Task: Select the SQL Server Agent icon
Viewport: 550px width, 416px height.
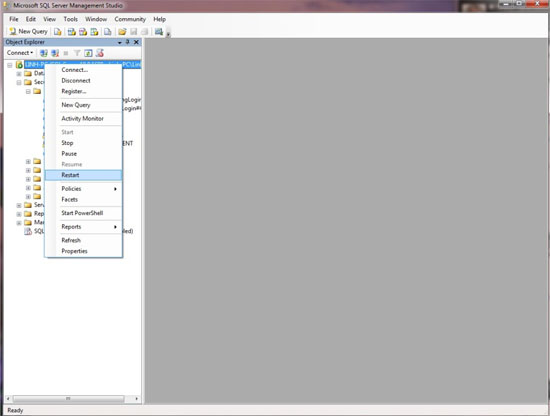Action: coord(28,231)
